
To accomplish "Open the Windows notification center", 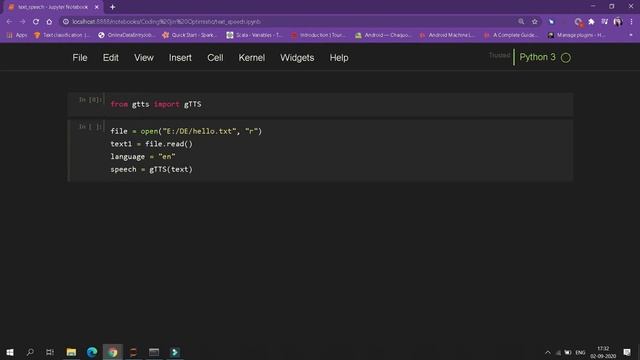I will click(627, 352).
